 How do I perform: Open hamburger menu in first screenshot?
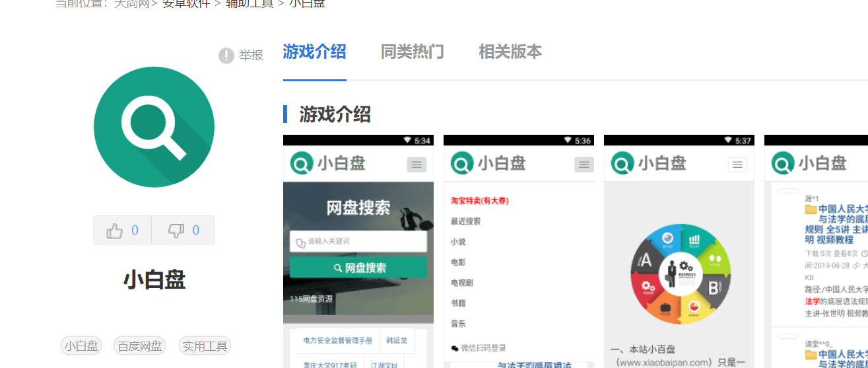[x=417, y=165]
